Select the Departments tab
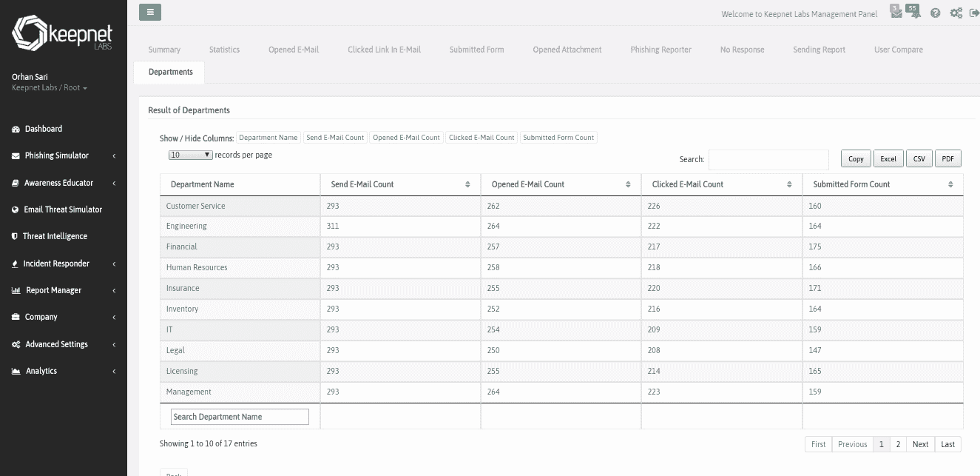Viewport: 980px width, 476px height. point(170,72)
